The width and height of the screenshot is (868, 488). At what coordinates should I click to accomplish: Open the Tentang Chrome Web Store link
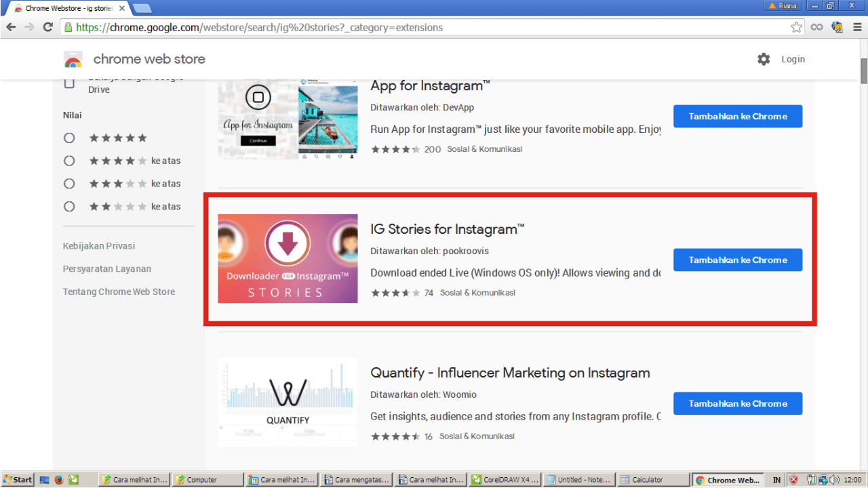coord(119,291)
